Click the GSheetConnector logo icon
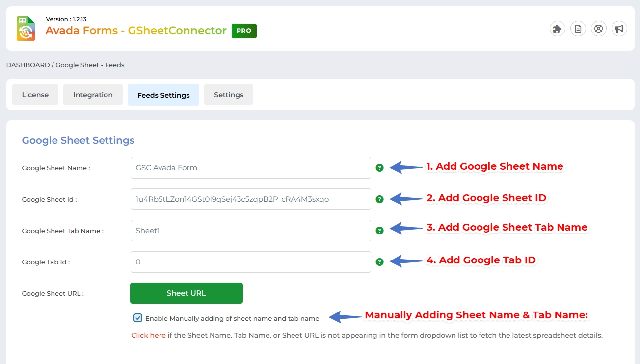 click(x=26, y=28)
